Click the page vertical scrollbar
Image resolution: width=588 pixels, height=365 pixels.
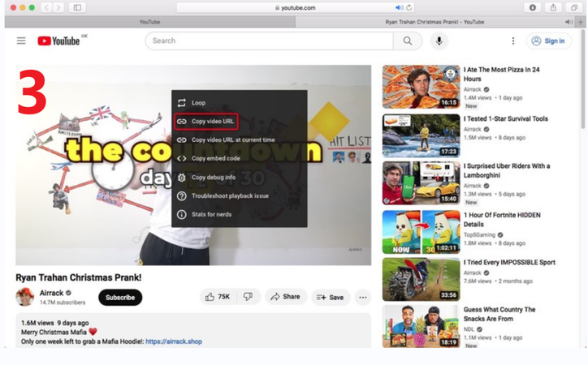tap(583, 80)
